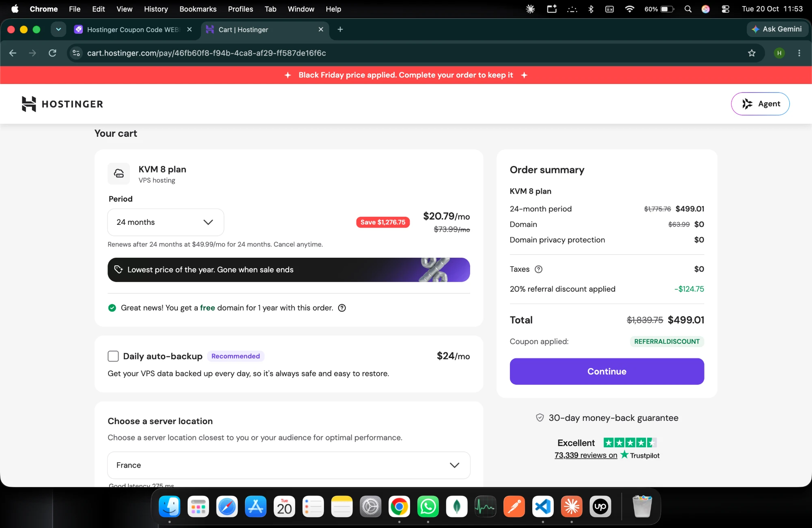Open the France server location dropdown
Screen dimensions: 812x528
click(289, 465)
